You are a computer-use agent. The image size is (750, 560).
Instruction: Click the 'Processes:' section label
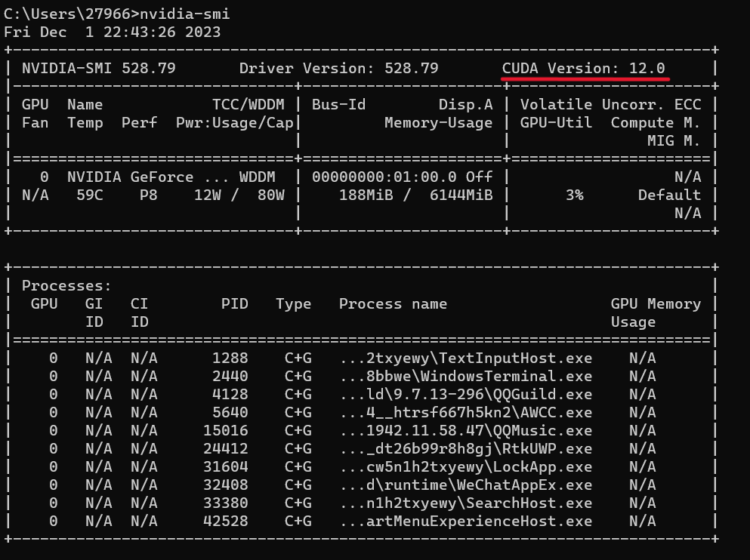coord(66,286)
